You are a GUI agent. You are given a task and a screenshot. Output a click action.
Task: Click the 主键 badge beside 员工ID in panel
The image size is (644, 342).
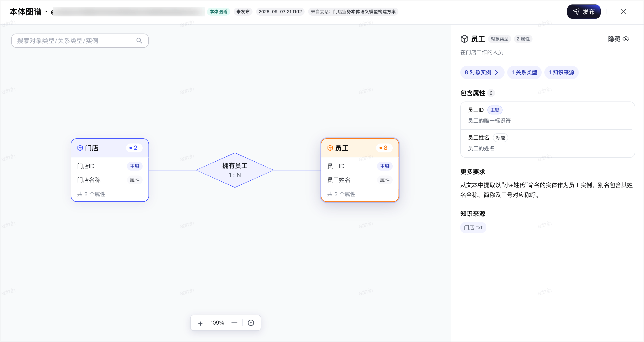tap(495, 110)
